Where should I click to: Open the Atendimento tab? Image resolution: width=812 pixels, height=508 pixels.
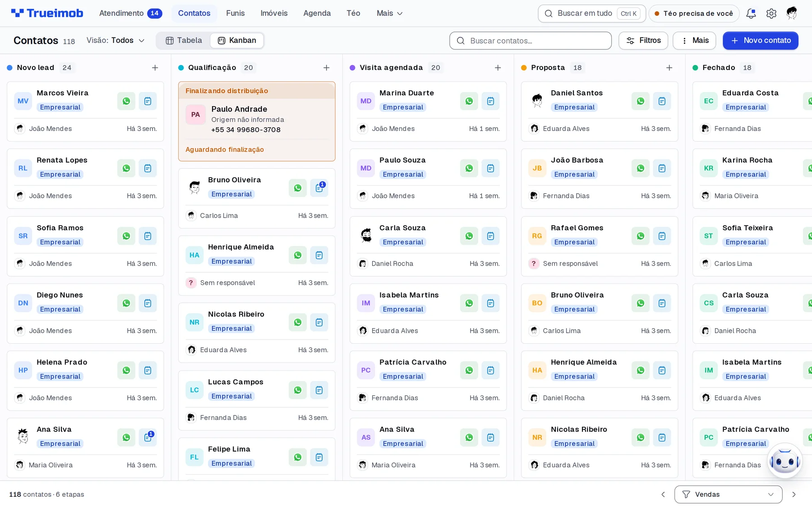point(130,14)
